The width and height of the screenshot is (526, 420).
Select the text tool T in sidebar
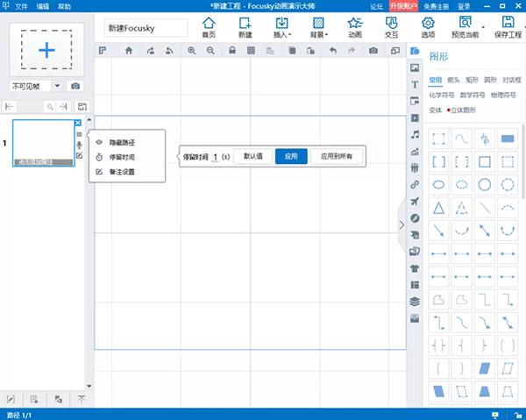point(415,84)
